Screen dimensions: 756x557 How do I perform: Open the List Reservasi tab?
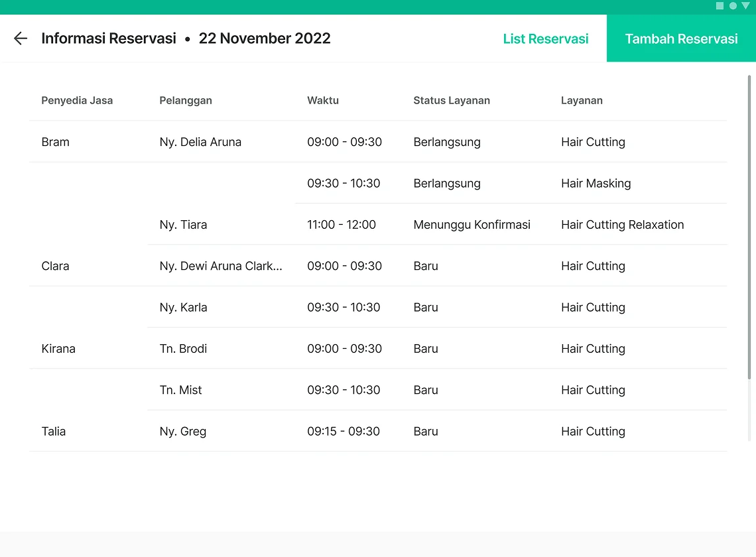pyautogui.click(x=545, y=38)
